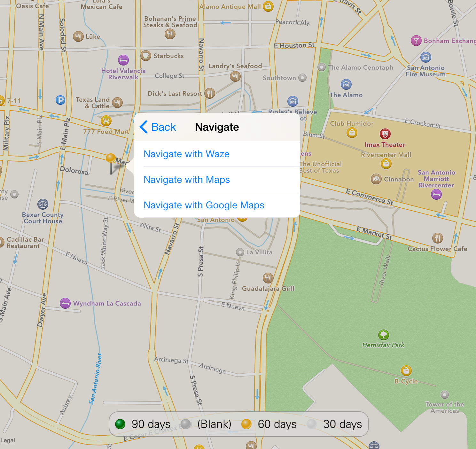Tap Dick's Last Resort restaurant icon

coord(210,93)
